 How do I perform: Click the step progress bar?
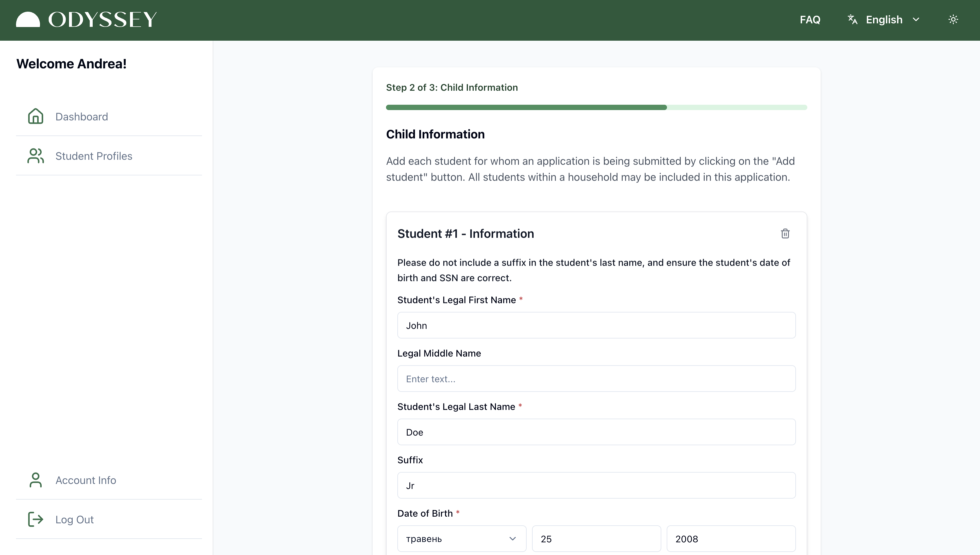(596, 107)
